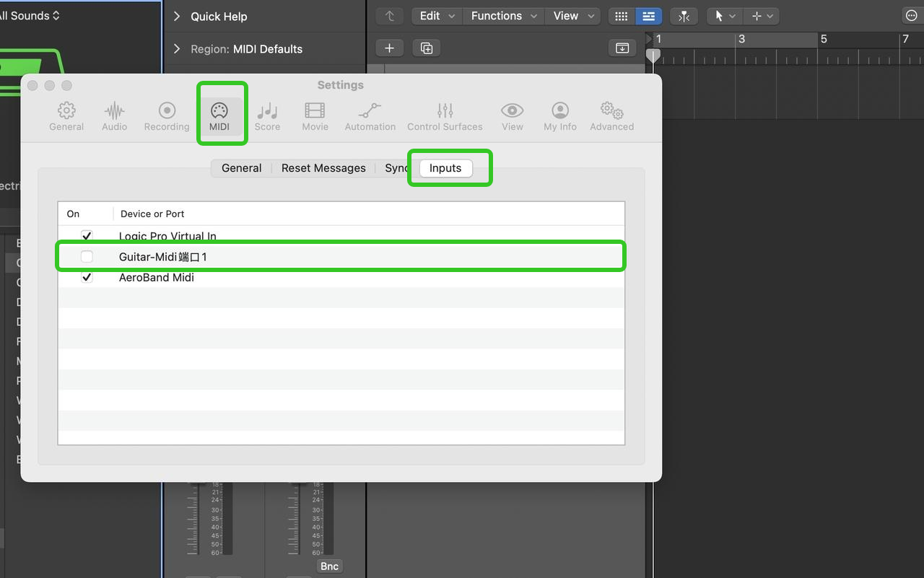Open the secondary marquee tool menu
Viewport: 924px width, 578px height.
pyautogui.click(x=761, y=16)
